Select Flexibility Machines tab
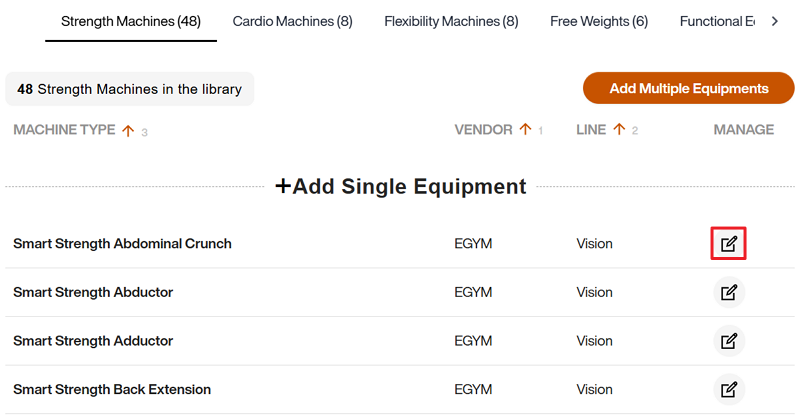The image size is (800, 417). (x=451, y=21)
